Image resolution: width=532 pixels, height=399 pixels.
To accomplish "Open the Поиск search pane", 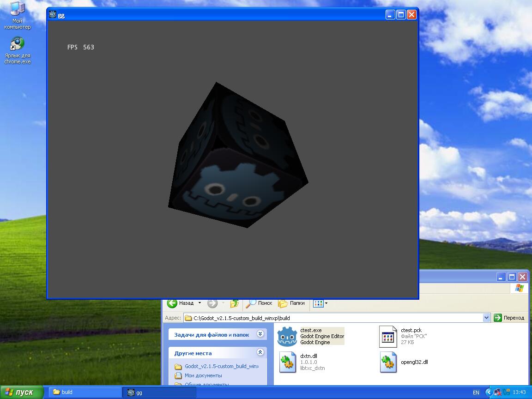I will pos(259,303).
